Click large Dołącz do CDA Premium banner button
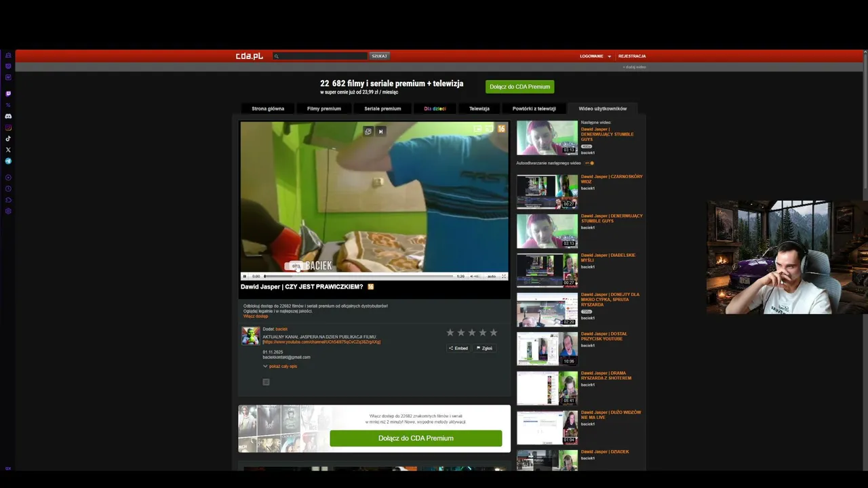The image size is (868, 488). click(416, 439)
